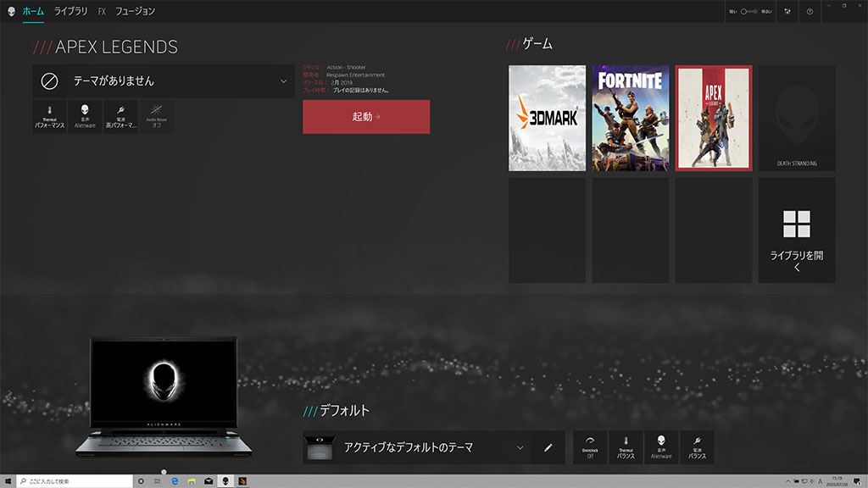The height and width of the screenshot is (488, 868).
Task: Click the IME A input indicator
Action: 821,481
